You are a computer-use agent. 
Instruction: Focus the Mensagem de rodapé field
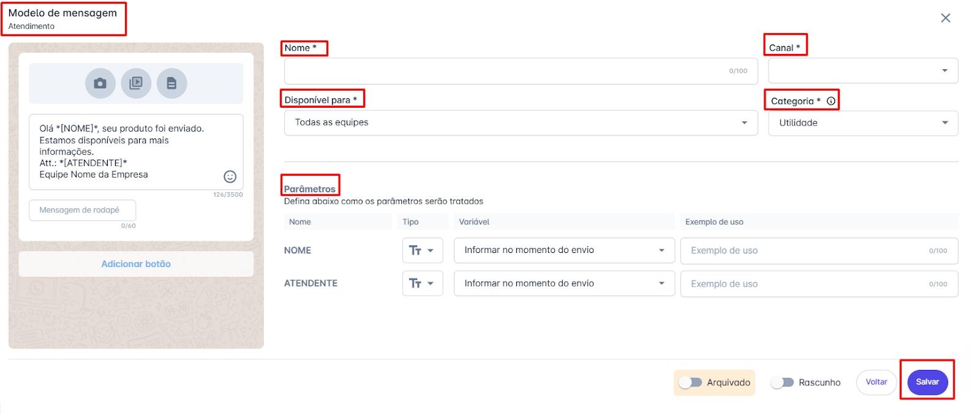pyautogui.click(x=82, y=210)
